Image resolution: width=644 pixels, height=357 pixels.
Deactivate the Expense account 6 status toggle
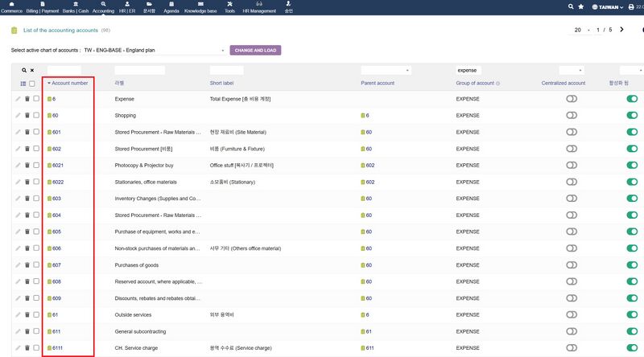pos(632,99)
